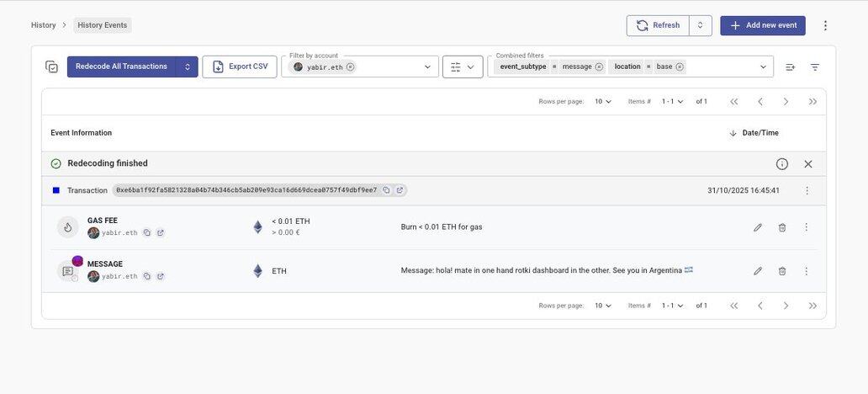Open the top Rows per page dropdown
This screenshot has width=868, height=394.
pyautogui.click(x=603, y=102)
